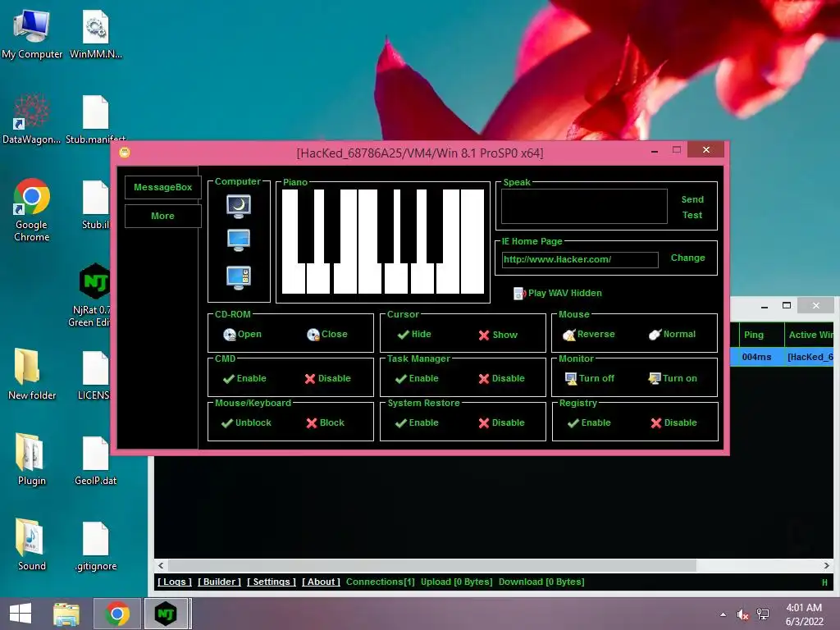Disable CMD on the remote machine

(x=327, y=379)
